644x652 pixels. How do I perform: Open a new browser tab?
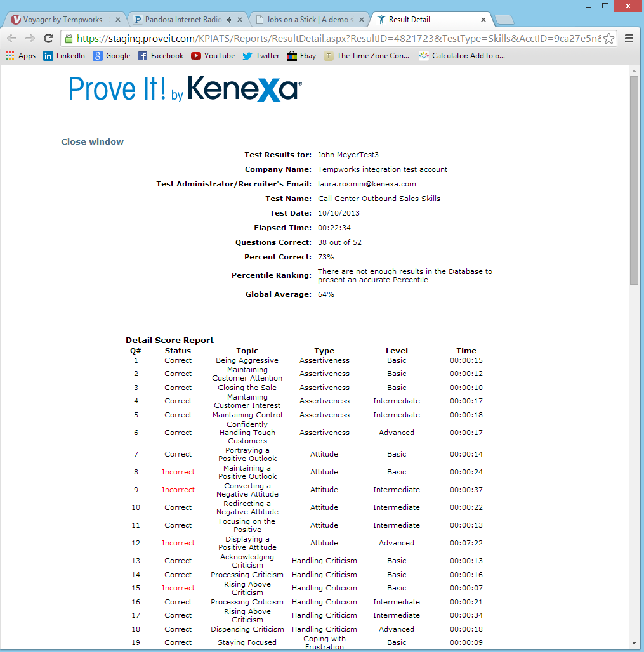pos(504,20)
